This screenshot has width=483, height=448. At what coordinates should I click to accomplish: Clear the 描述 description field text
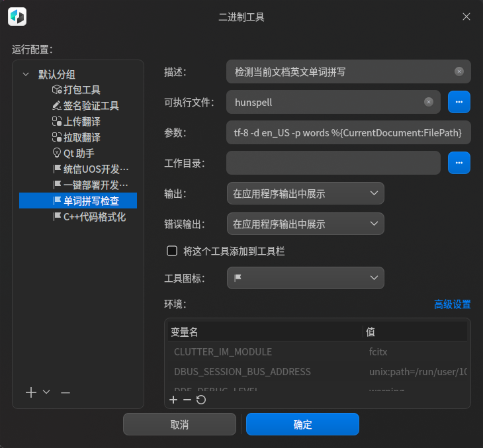point(459,71)
